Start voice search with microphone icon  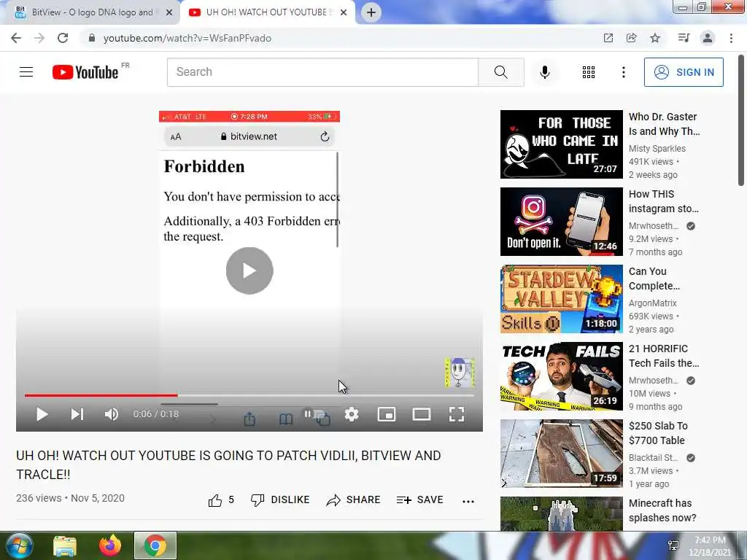(544, 72)
